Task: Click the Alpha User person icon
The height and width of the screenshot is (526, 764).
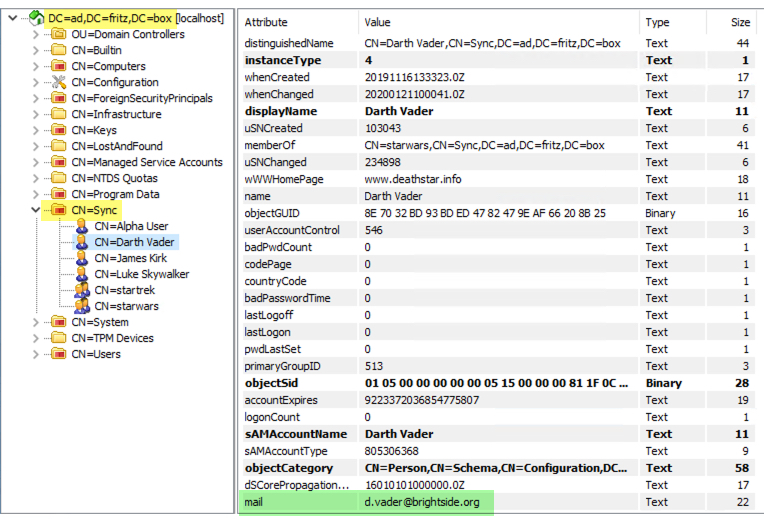Action: click(82, 226)
